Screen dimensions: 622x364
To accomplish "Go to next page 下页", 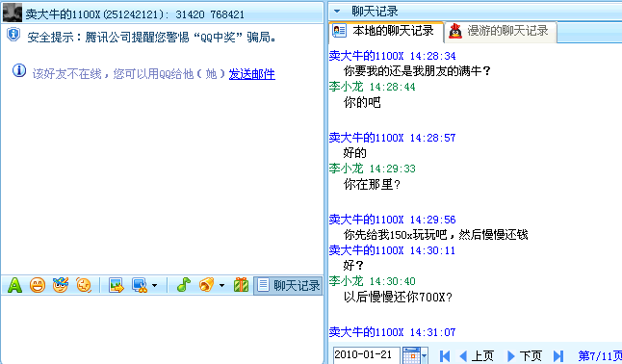I will [x=525, y=355].
